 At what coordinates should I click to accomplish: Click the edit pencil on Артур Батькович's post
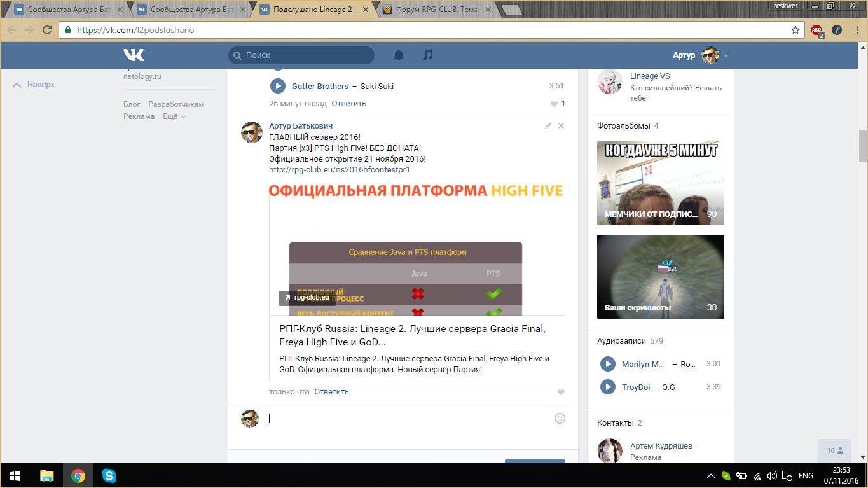(548, 126)
